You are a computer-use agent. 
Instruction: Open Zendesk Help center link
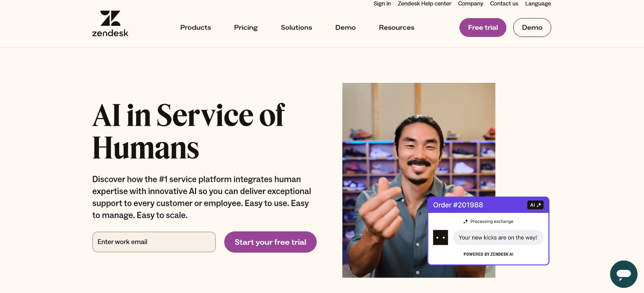[424, 4]
